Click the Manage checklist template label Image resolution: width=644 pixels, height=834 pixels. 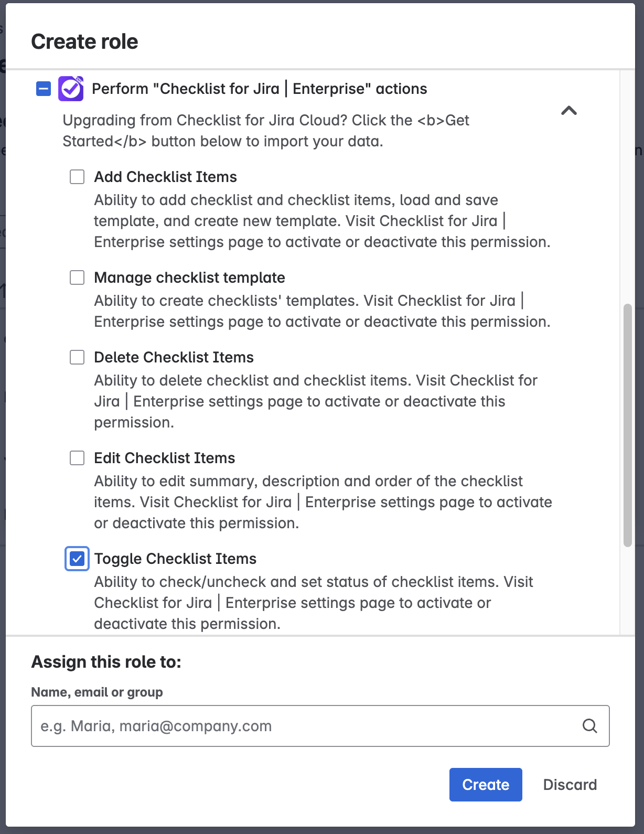(190, 277)
